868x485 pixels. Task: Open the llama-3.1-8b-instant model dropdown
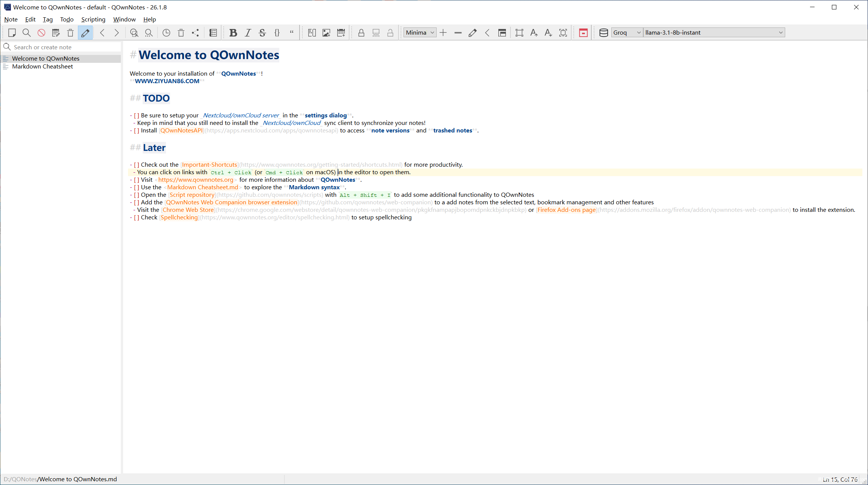click(714, 33)
